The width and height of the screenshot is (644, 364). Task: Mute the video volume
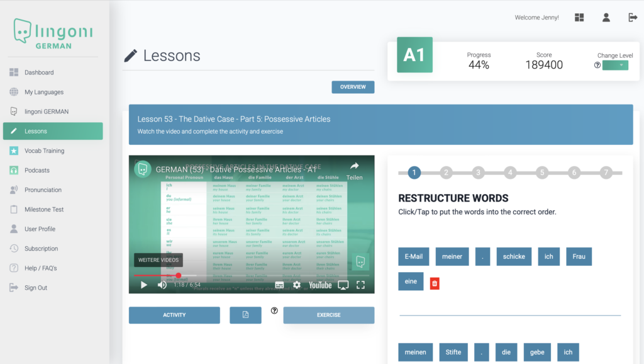coord(162,285)
